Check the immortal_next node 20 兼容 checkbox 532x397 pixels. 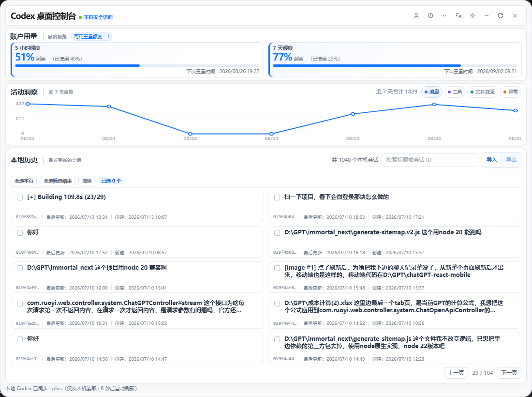click(20, 268)
